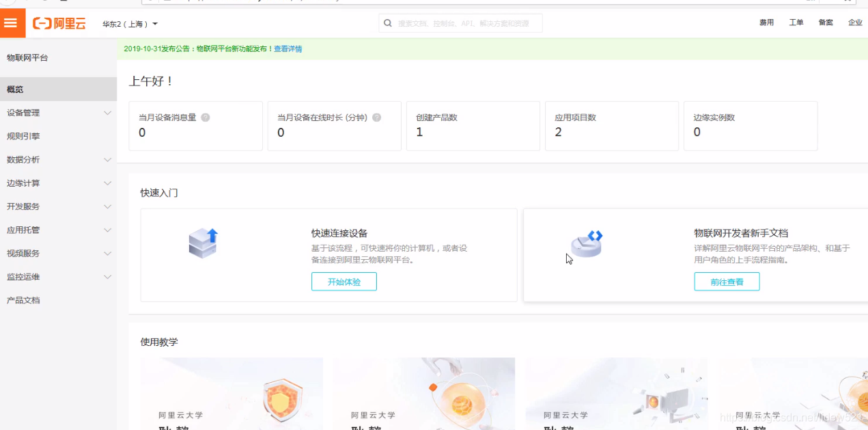868x430 pixels.
Task: Click the 物联网开发者新手文档 icon
Action: pos(587,244)
